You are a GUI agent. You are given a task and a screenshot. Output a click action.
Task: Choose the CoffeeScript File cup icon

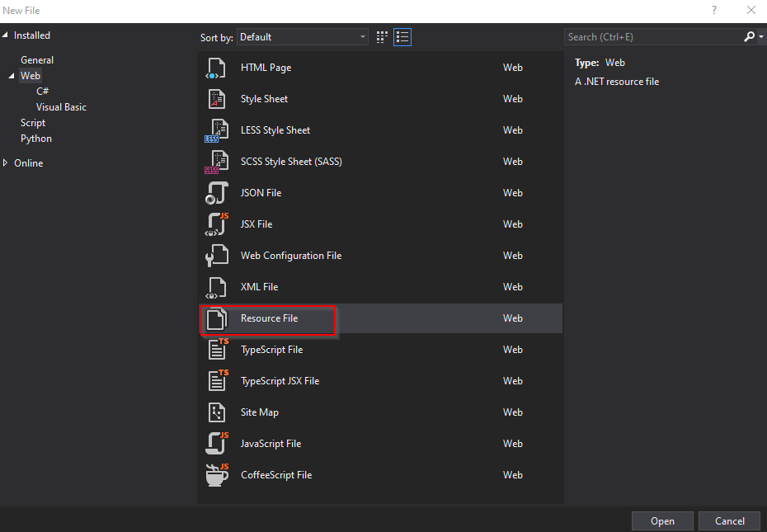tap(216, 475)
